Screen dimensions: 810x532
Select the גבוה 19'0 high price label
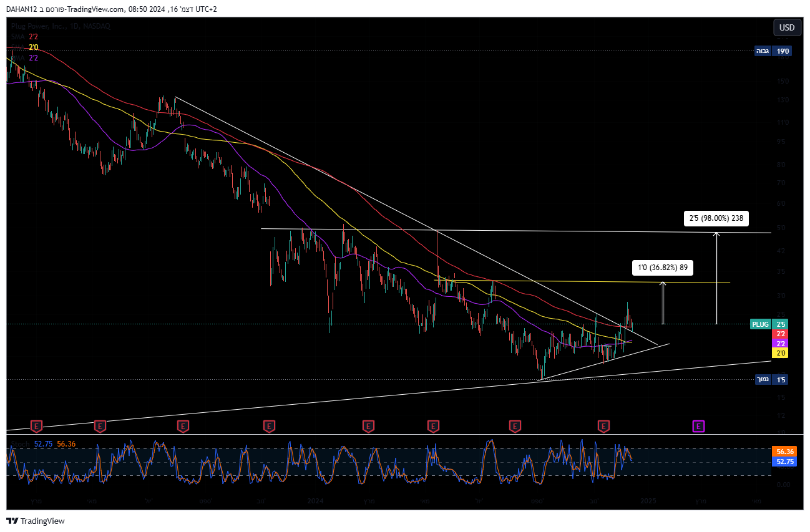(x=773, y=51)
